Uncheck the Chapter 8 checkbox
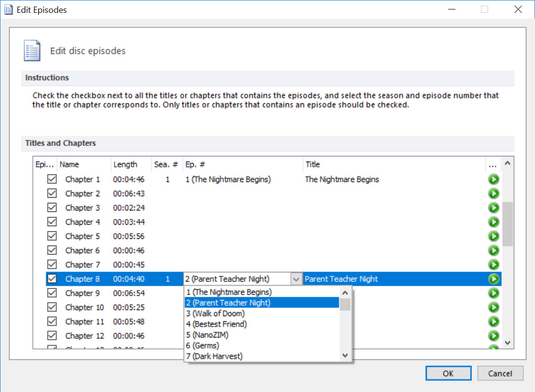This screenshot has width=535, height=392. click(x=52, y=279)
